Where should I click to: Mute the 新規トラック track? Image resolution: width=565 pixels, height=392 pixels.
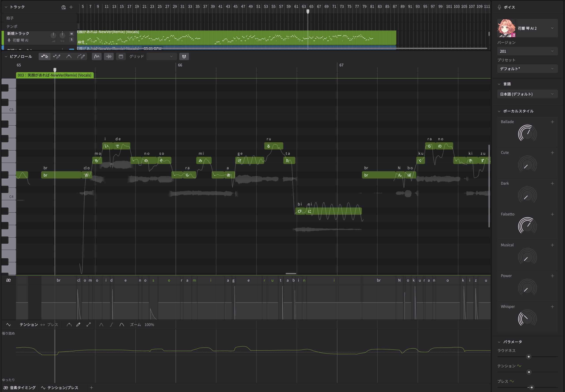tap(72, 34)
